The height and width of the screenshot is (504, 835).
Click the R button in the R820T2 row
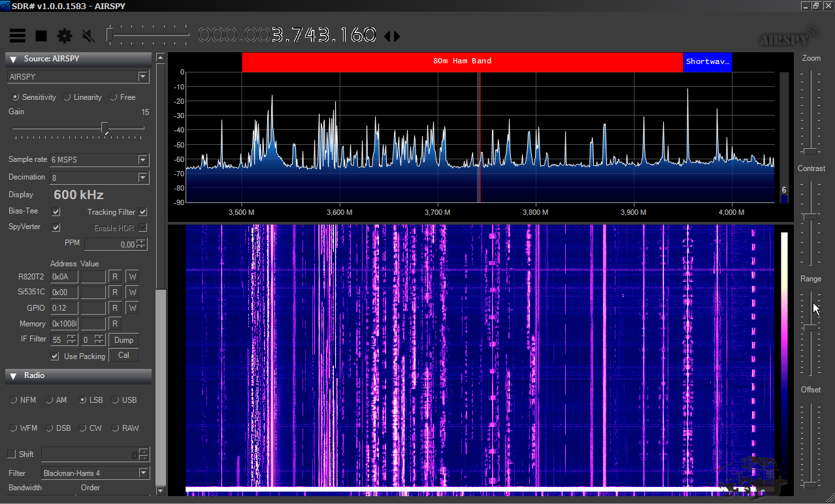(114, 276)
